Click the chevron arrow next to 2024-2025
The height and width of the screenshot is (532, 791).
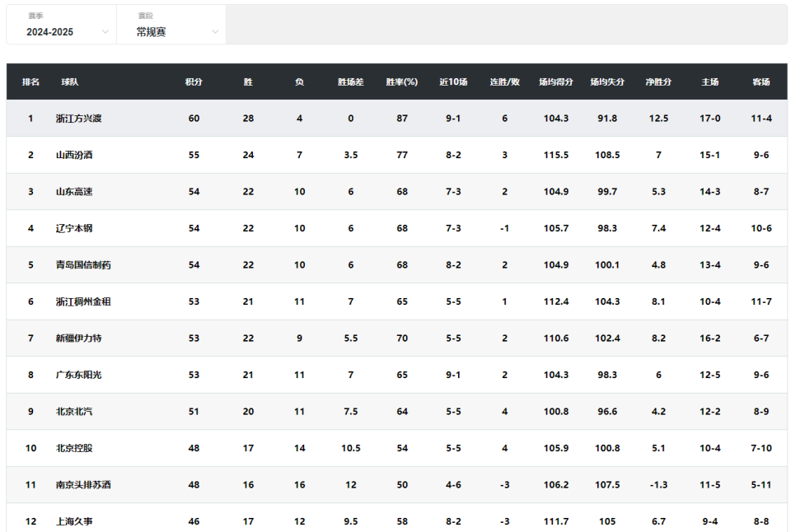[x=105, y=32]
